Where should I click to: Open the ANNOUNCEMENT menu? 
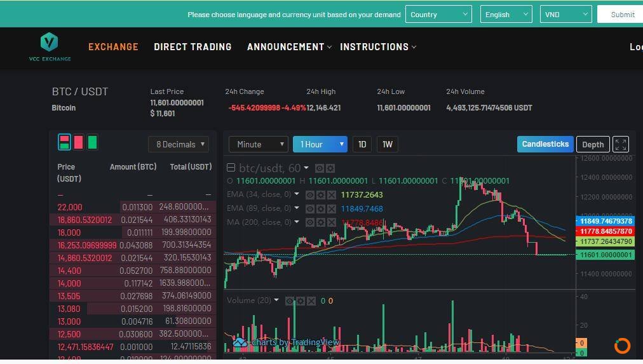tap(289, 47)
